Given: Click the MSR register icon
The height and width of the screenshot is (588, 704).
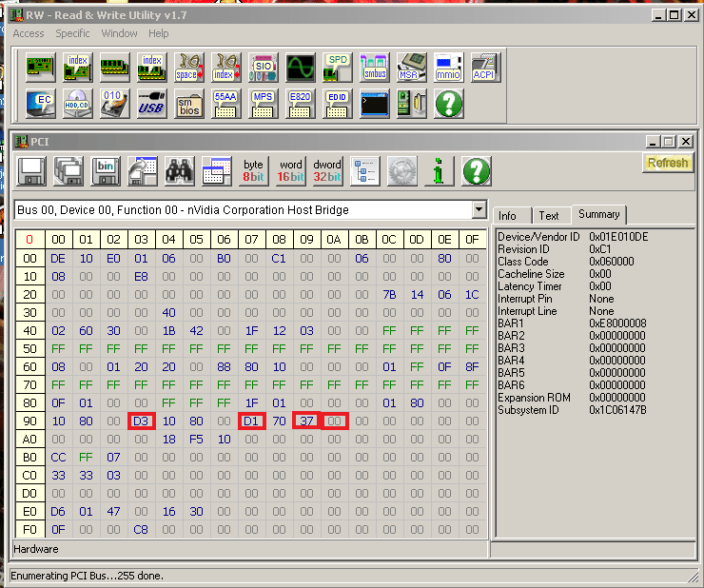Looking at the screenshot, I should [x=411, y=68].
